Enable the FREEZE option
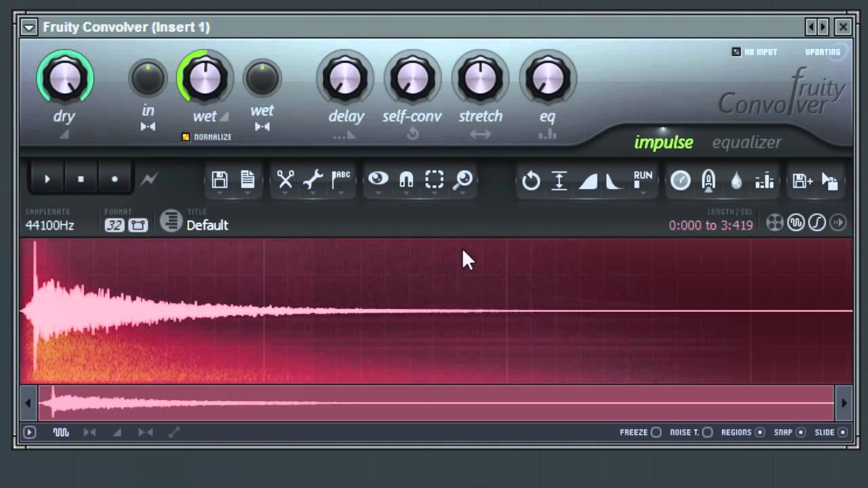The height and width of the screenshot is (488, 868). point(656,432)
